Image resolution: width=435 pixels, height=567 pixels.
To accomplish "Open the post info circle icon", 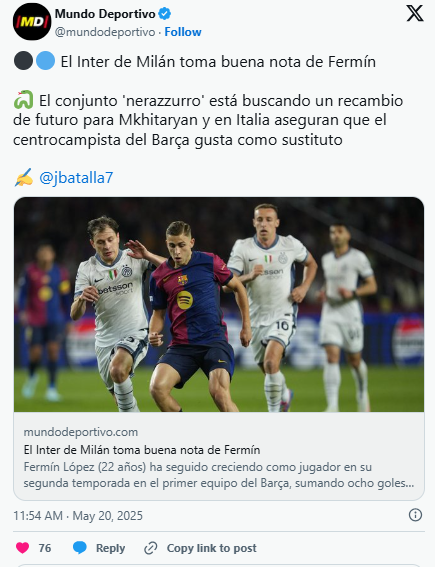I will (415, 515).
